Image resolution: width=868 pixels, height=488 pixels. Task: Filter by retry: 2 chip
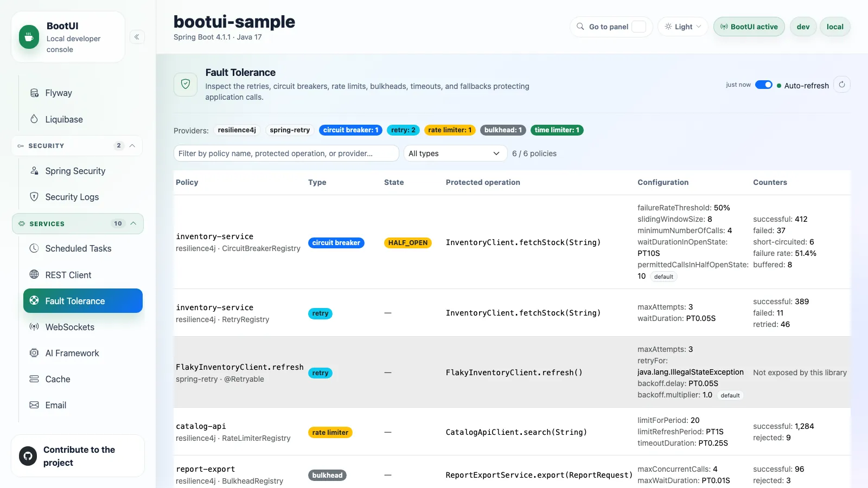pos(403,130)
